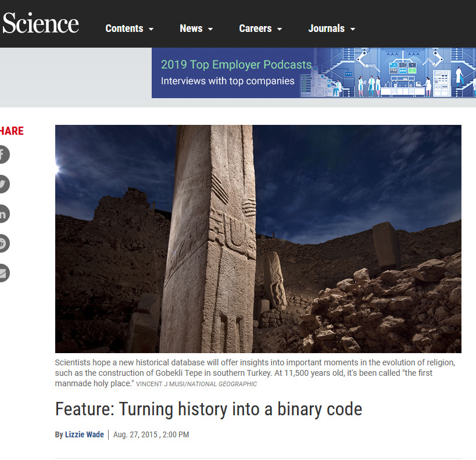The height and width of the screenshot is (460, 476).
Task: Expand the Contents dropdown arrow
Action: (151, 29)
